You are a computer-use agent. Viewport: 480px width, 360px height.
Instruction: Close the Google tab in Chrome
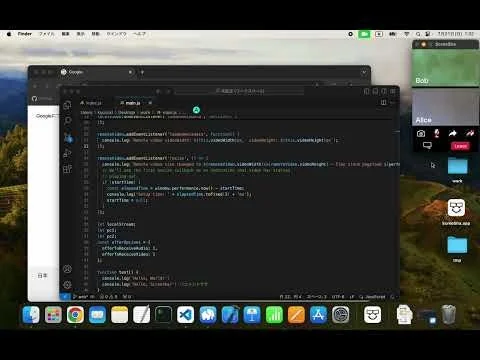pyautogui.click(x=130, y=72)
